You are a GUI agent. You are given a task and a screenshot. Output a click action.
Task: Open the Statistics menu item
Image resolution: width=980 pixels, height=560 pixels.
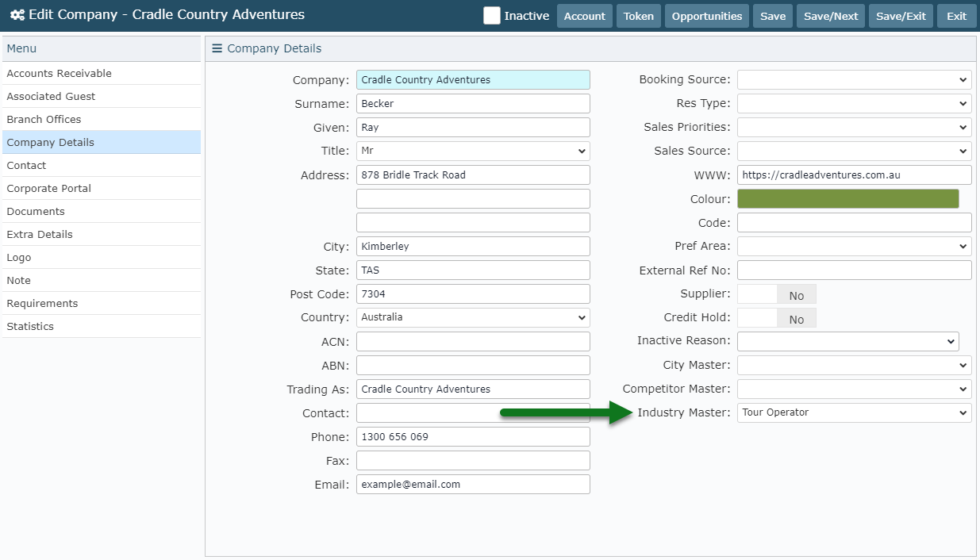[102, 326]
